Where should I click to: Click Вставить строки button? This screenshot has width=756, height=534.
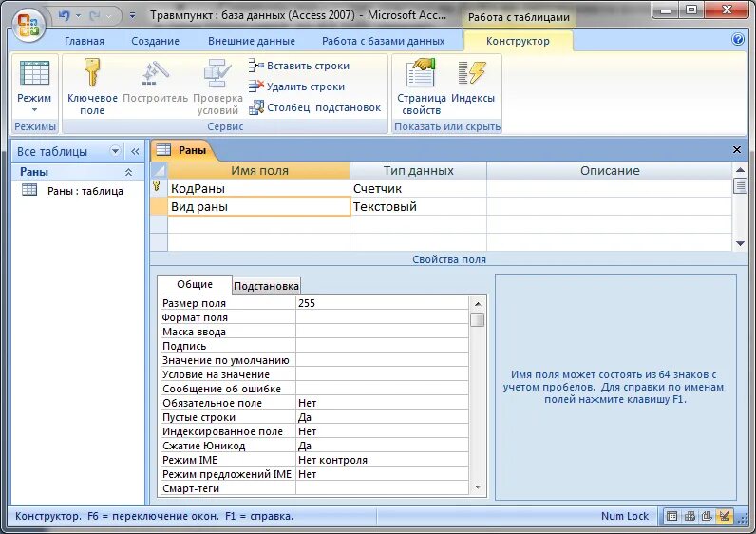point(299,66)
